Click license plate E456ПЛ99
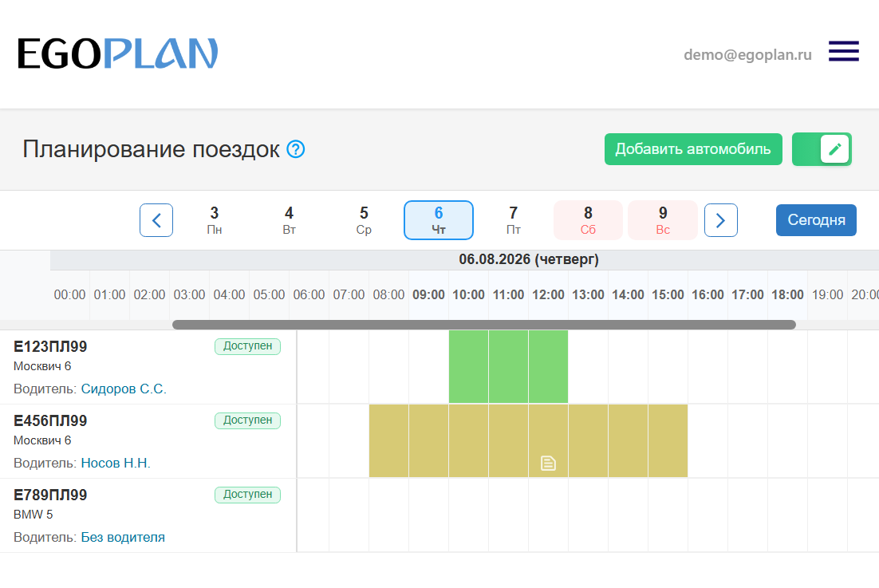Screen dimensions: 879x588 tap(50, 420)
